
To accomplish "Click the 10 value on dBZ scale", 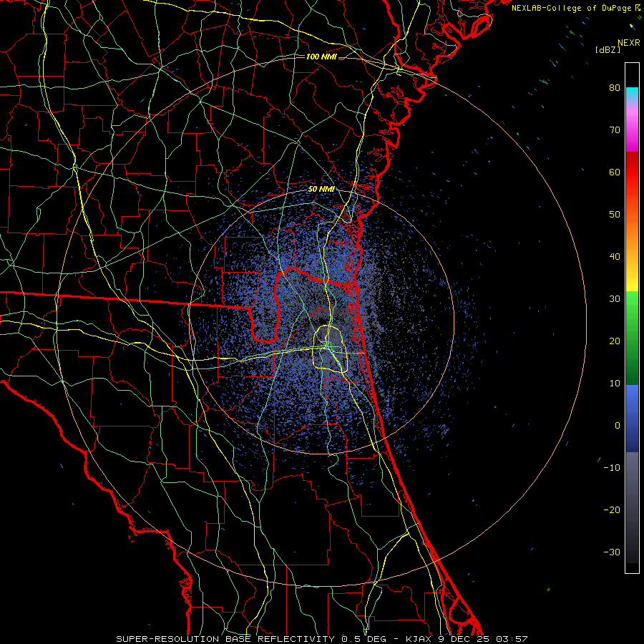I will click(x=615, y=384).
